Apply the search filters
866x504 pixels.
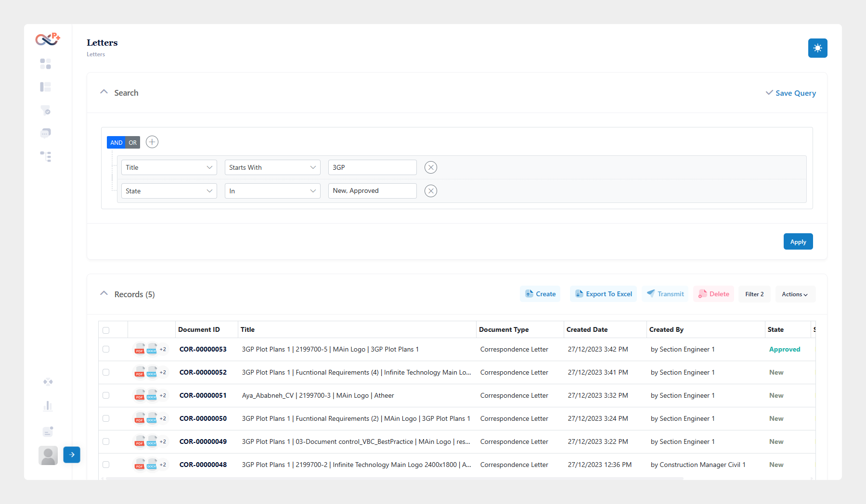tap(798, 241)
